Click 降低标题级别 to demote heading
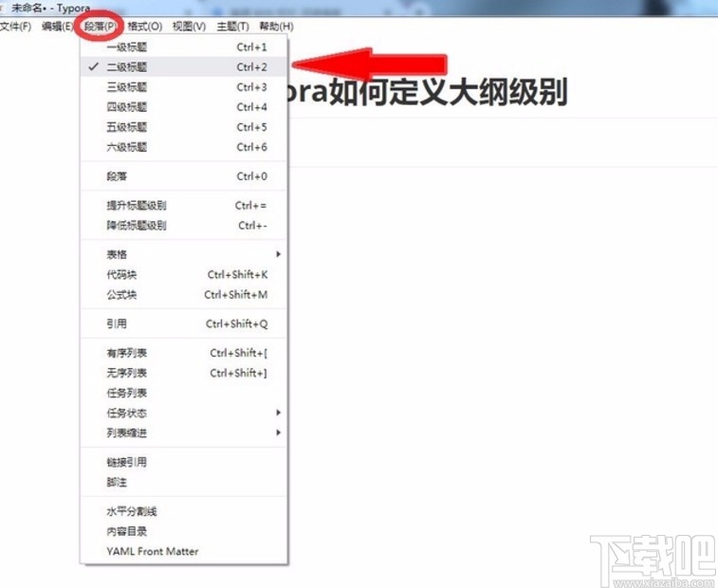 click(184, 226)
